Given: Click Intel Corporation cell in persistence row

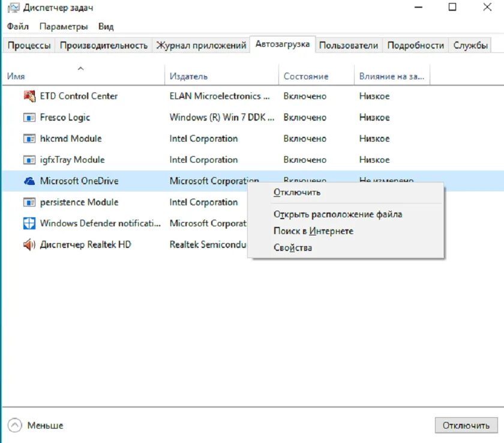Looking at the screenshot, I should [204, 202].
